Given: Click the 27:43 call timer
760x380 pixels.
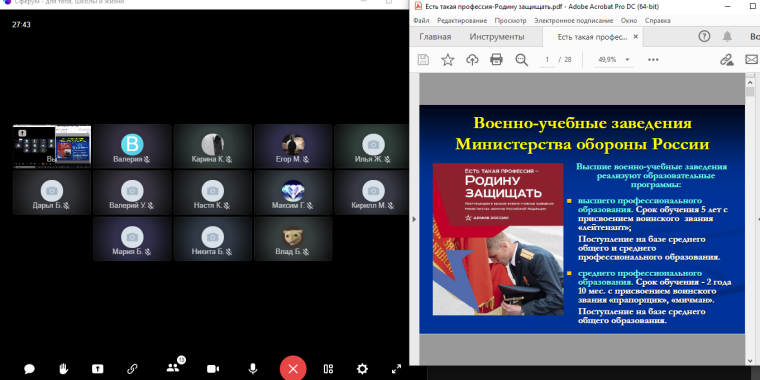Looking at the screenshot, I should point(21,25).
